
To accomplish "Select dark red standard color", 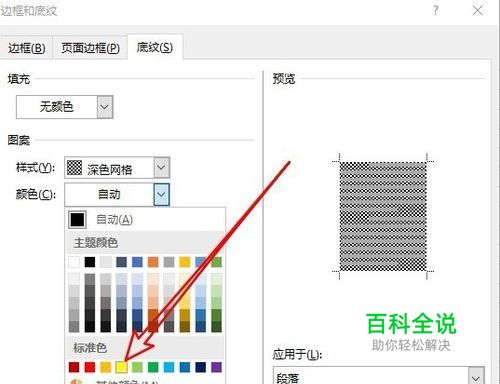I will click(x=74, y=367).
